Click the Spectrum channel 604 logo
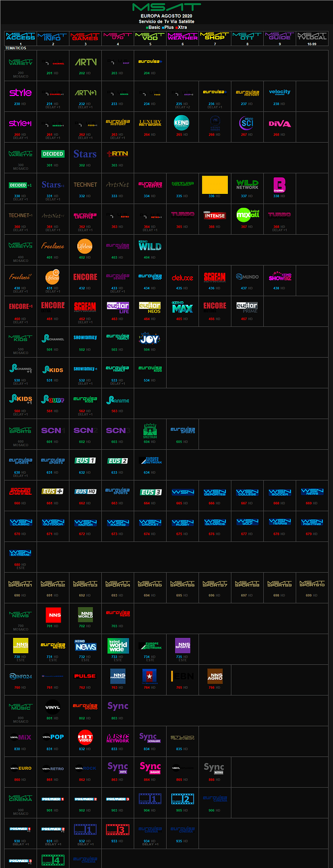 tap(150, 431)
